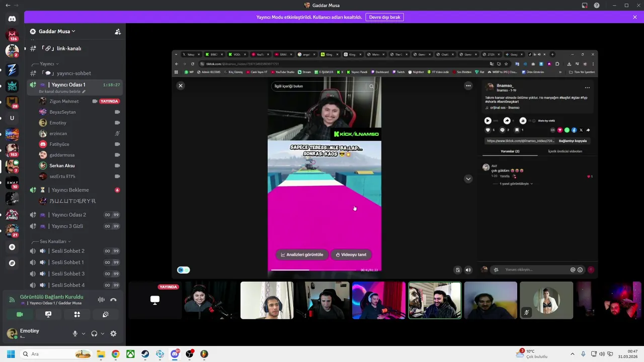
Task: Join the Yayıncı 3 Gizli channel
Action: coord(75,226)
